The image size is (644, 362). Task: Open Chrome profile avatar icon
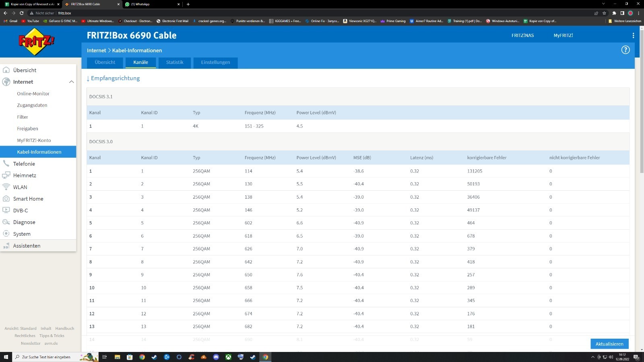tap(630, 13)
